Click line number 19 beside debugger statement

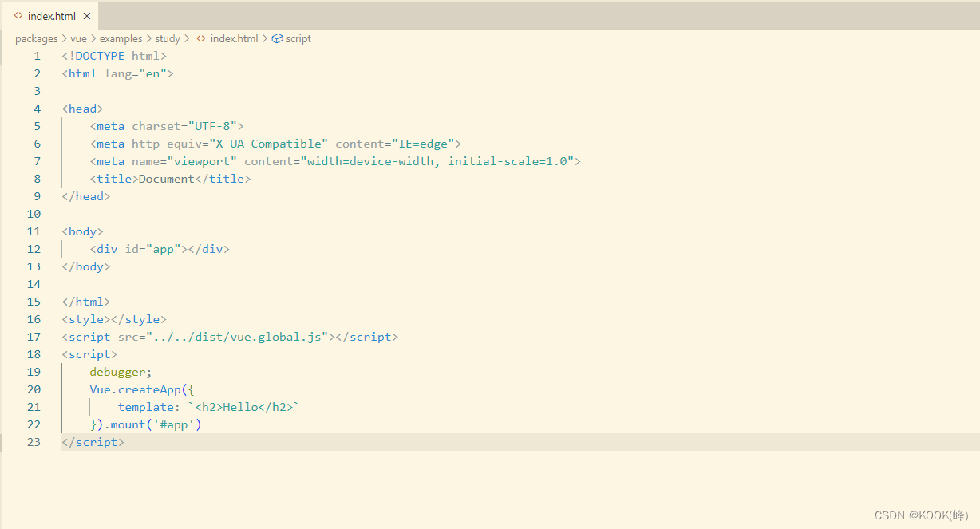coord(34,372)
